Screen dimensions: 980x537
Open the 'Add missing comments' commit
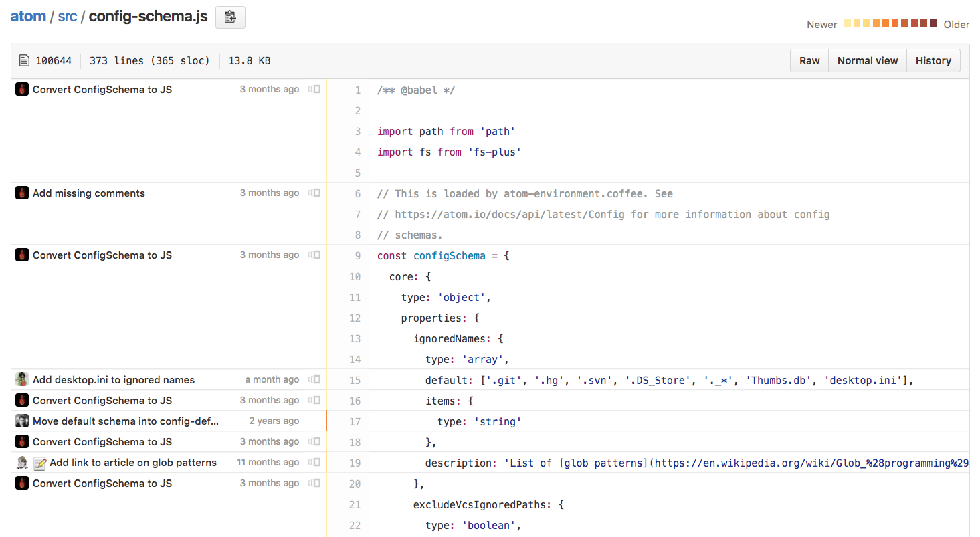point(89,193)
